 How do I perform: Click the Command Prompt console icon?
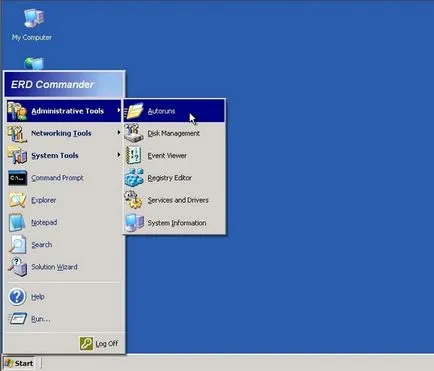point(18,178)
